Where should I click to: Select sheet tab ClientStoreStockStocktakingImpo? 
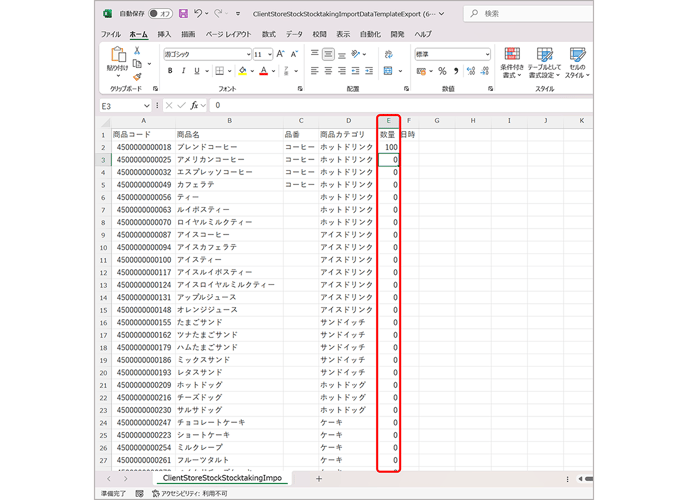click(222, 478)
